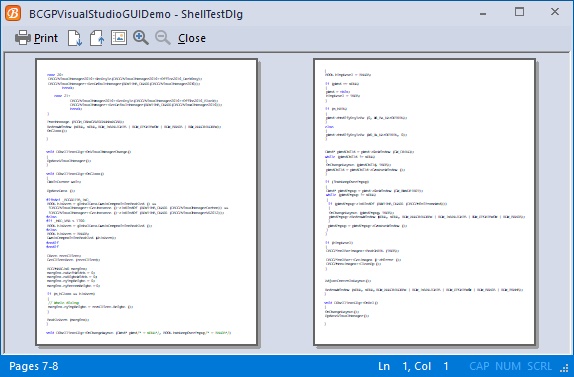
Task: Click the right preview page (page 8)
Action: [x=425, y=202]
